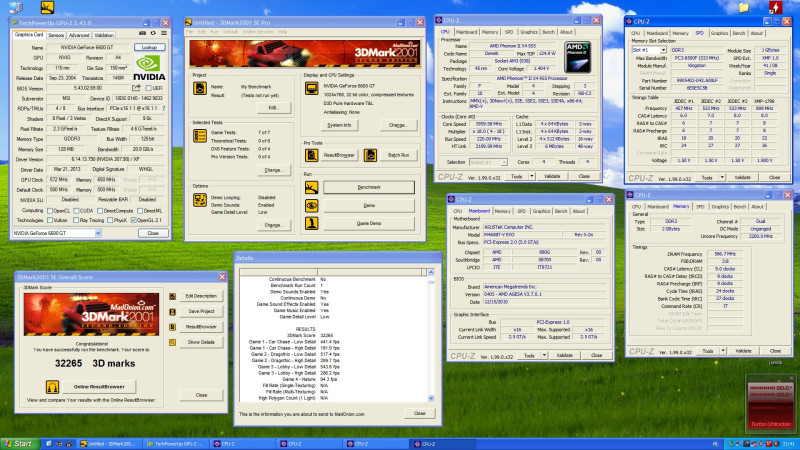Viewport: 800px width, 450px height.
Task: Click the Benchmark run icon
Action: click(311, 187)
